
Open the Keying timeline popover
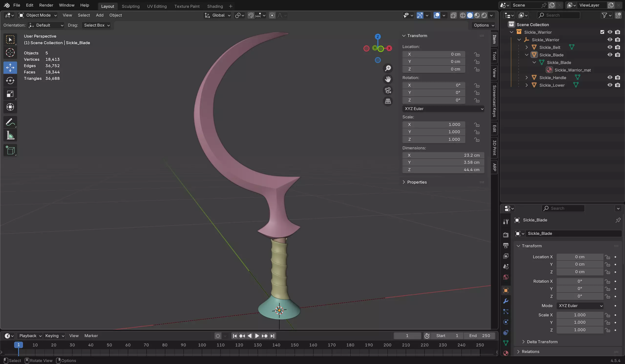click(x=54, y=336)
